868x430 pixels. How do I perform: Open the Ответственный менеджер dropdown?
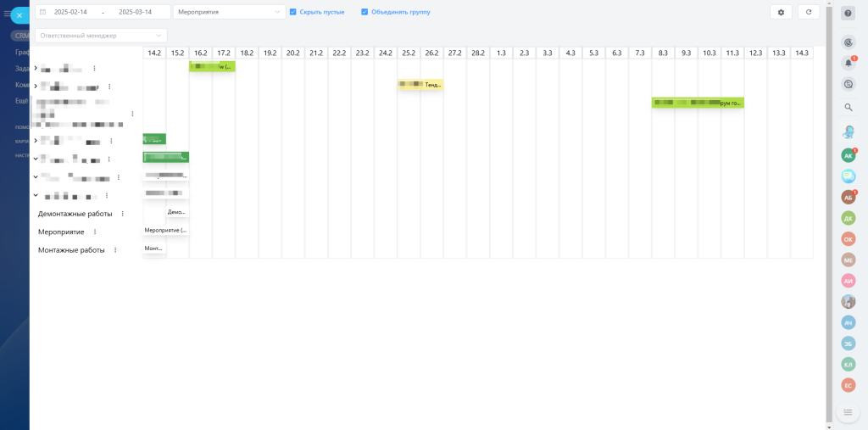click(x=101, y=36)
